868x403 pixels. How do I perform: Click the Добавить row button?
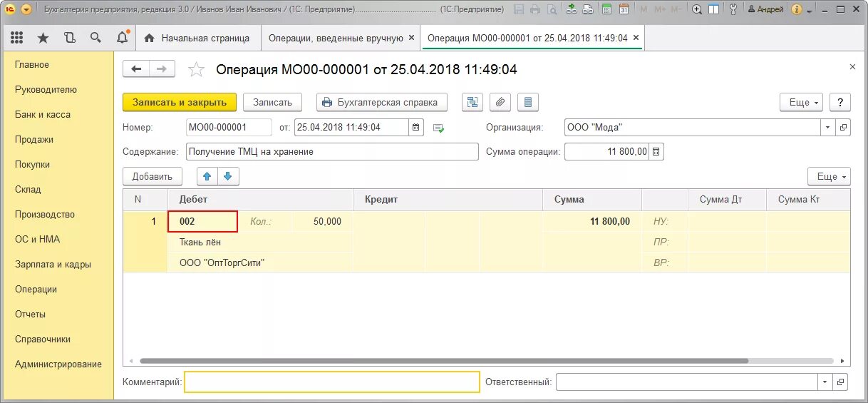click(153, 177)
